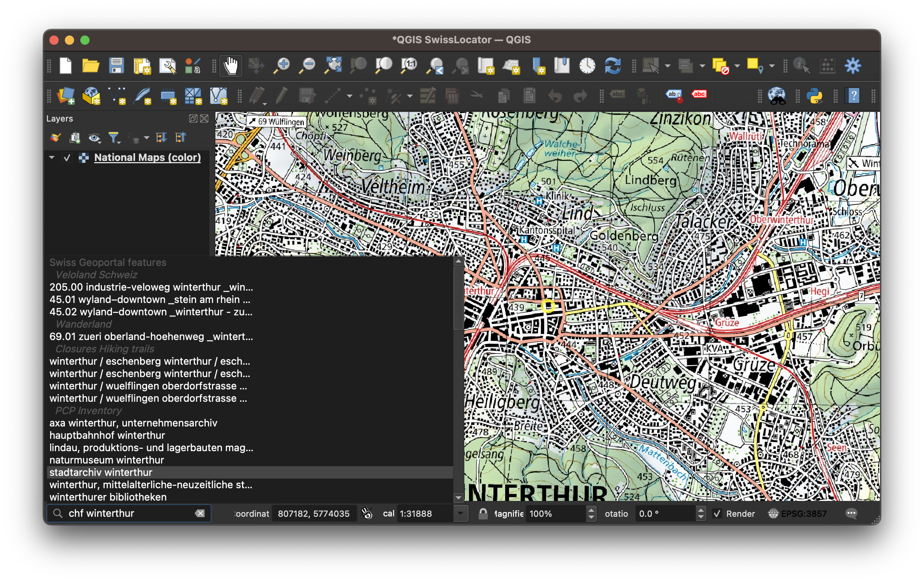This screenshot has width=924, height=582.
Task: Click the Temporal Controller clock icon
Action: 587,66
